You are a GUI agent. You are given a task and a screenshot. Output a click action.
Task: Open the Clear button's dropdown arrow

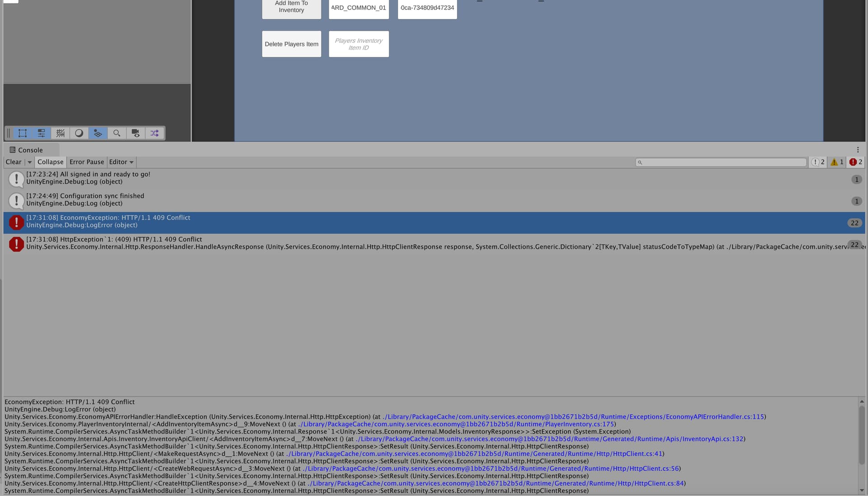29,162
